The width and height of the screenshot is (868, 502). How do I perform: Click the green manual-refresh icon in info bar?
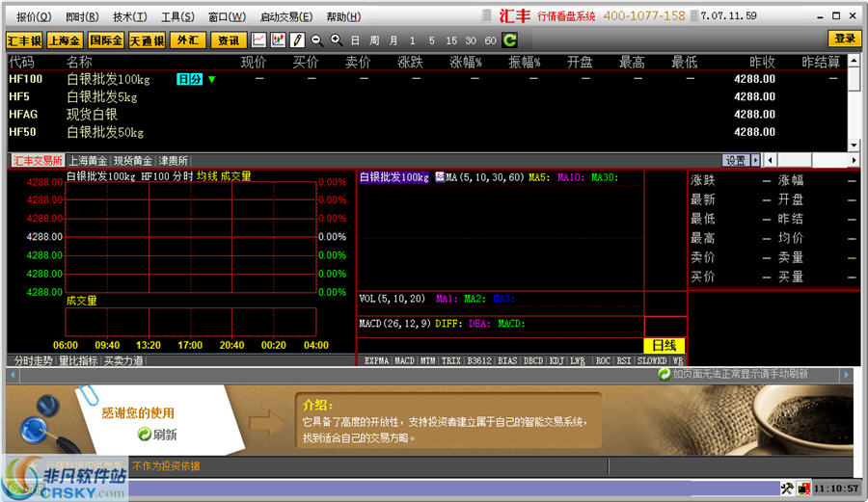coord(664,374)
